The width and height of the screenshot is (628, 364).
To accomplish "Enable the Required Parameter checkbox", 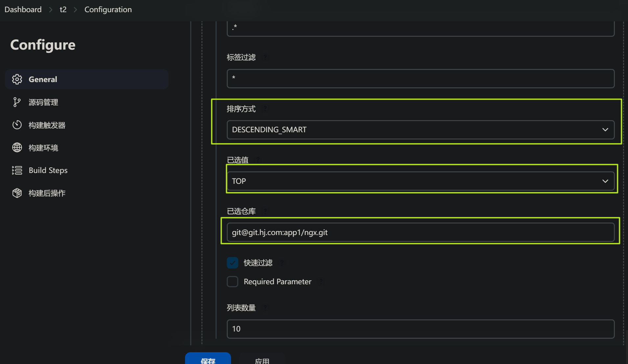I will (232, 282).
